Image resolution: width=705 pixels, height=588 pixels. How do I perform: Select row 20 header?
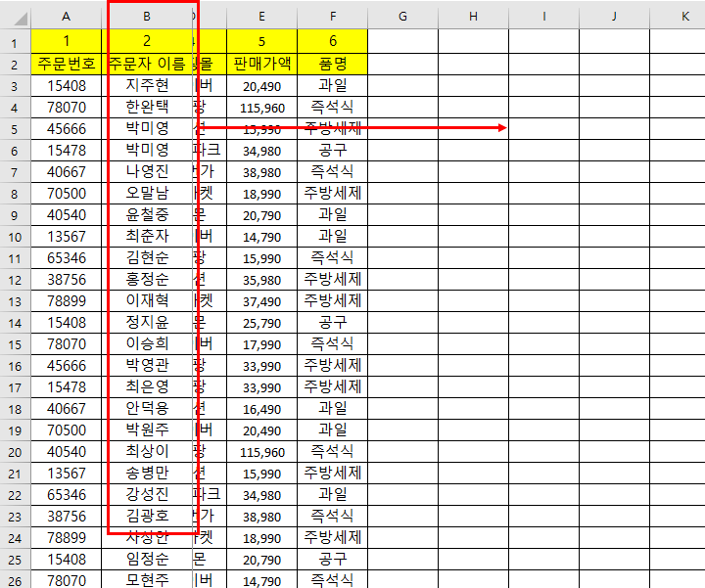pos(15,452)
